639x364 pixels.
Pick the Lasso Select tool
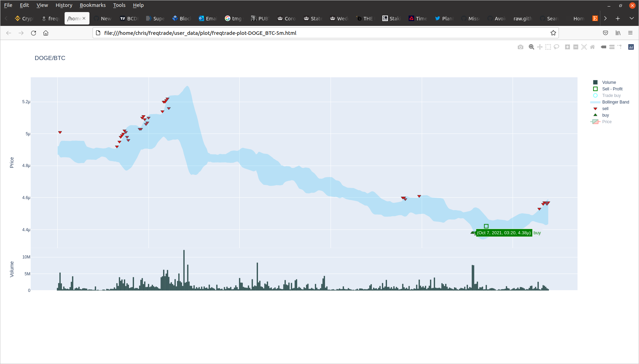point(556,47)
